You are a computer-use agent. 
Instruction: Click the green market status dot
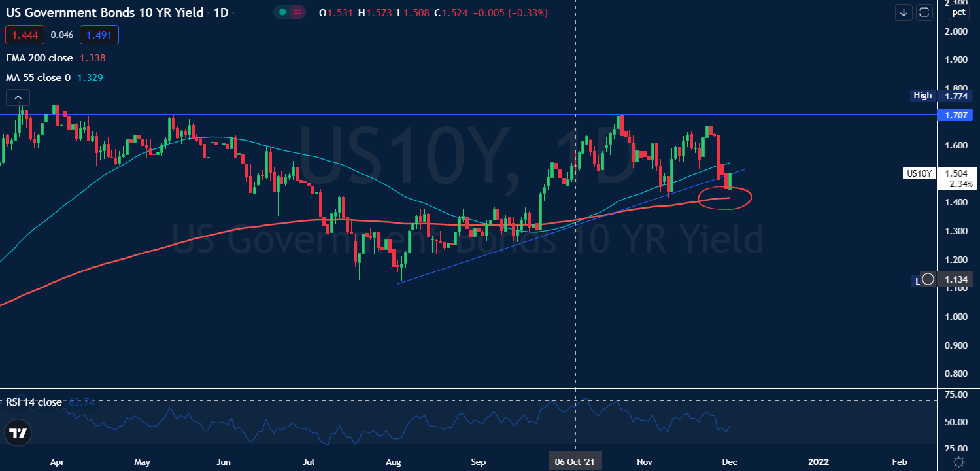point(282,12)
